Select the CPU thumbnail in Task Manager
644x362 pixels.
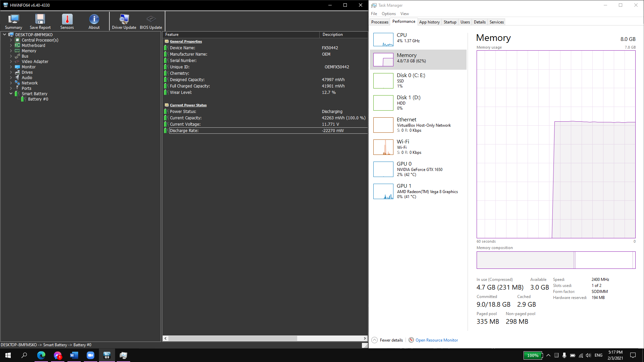point(383,40)
